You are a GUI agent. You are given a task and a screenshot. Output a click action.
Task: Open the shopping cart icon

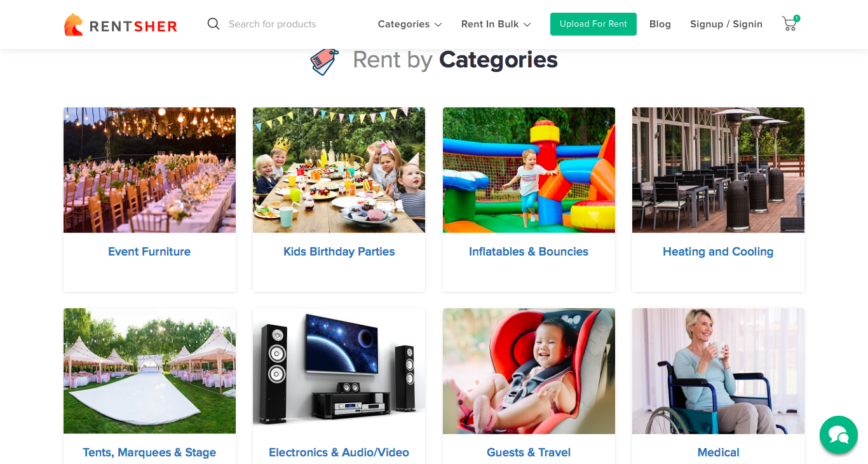790,24
